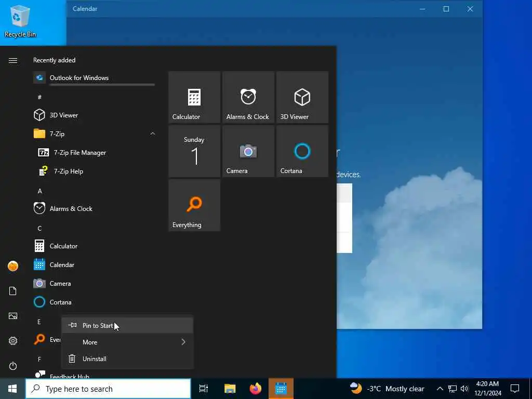
Task: Jump to letter # section header
Action: pyautogui.click(x=39, y=97)
